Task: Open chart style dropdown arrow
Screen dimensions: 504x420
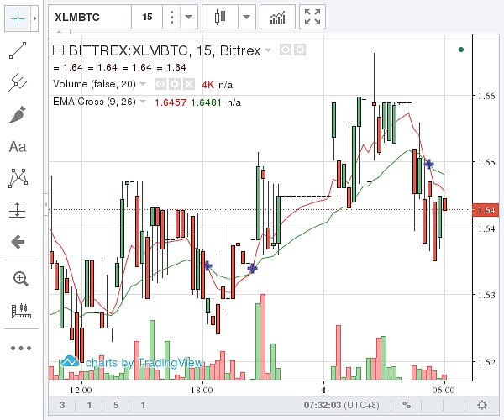Action: 246,17
